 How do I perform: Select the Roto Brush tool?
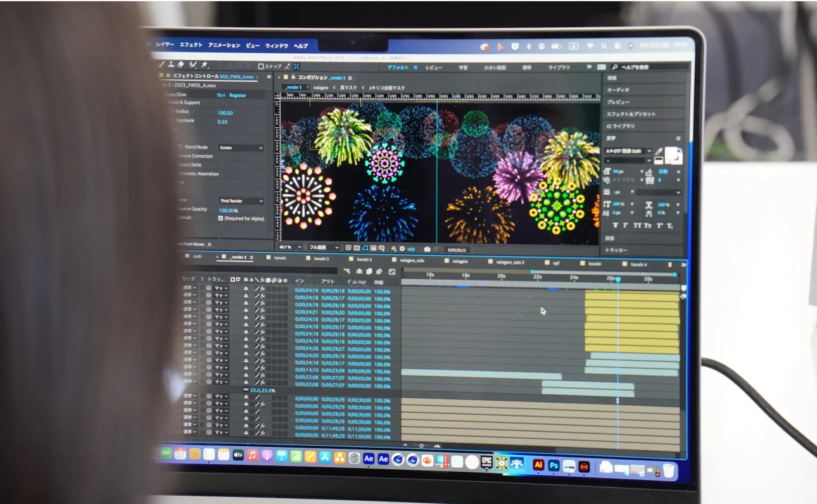point(193,65)
